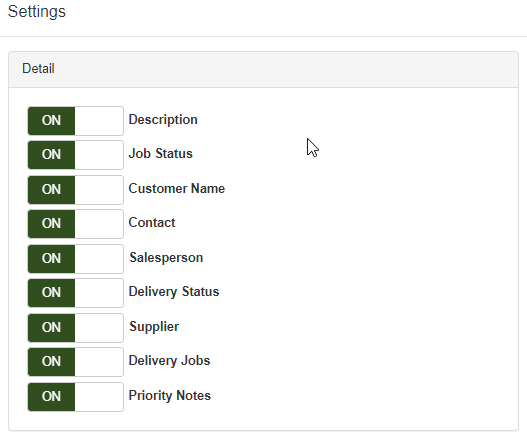
Task: Select the Delivery Jobs text label
Action: pos(169,361)
